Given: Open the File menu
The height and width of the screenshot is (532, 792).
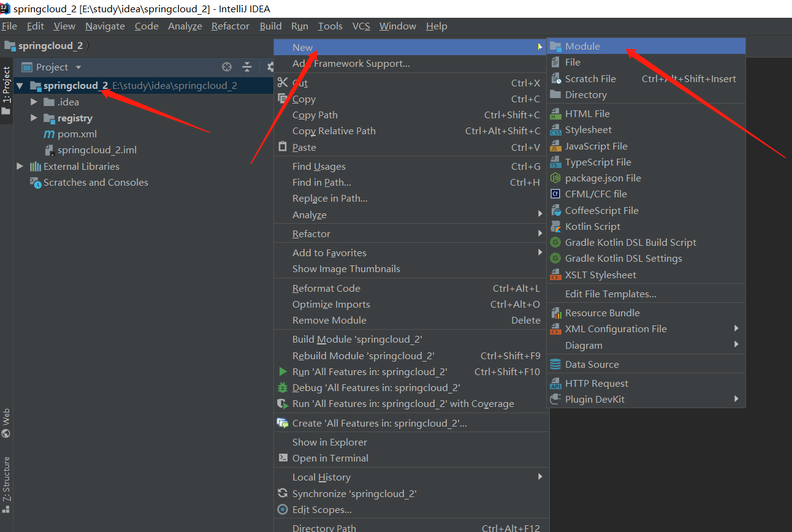Looking at the screenshot, I should pos(9,26).
